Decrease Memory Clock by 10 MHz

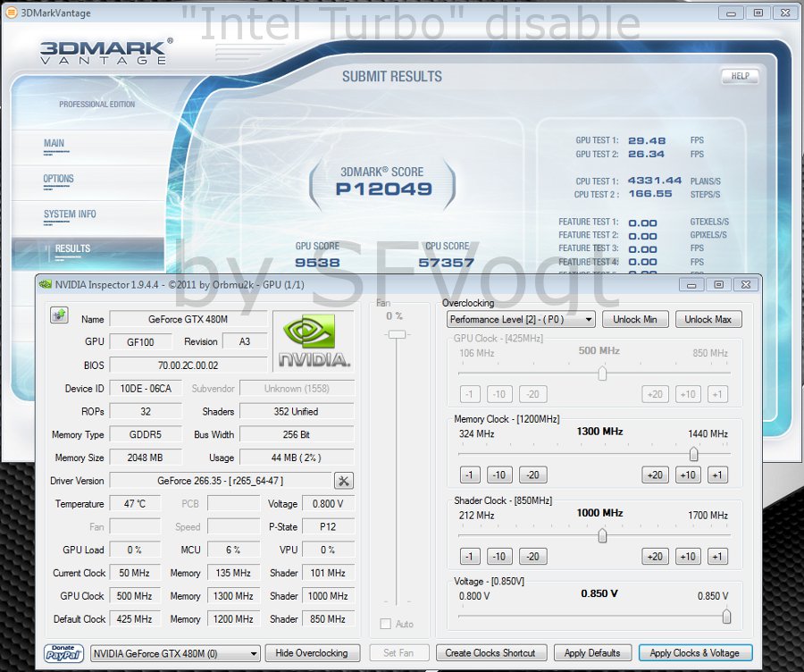(499, 475)
